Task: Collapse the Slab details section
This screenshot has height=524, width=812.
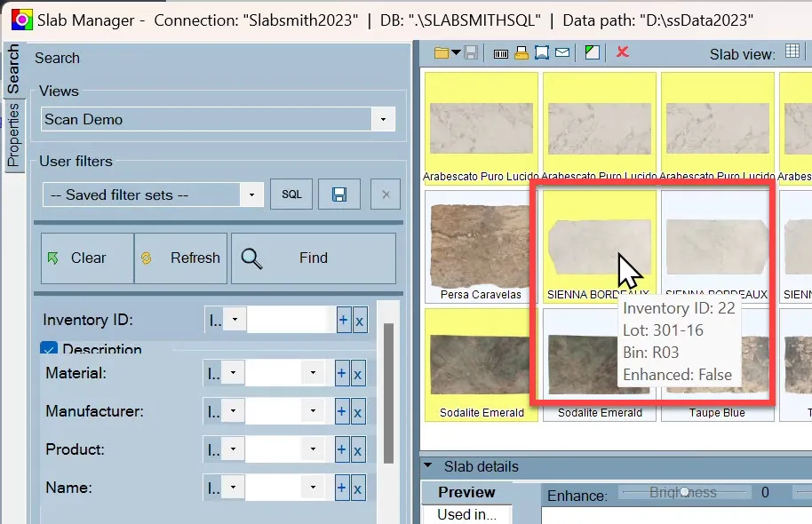Action: pyautogui.click(x=427, y=465)
